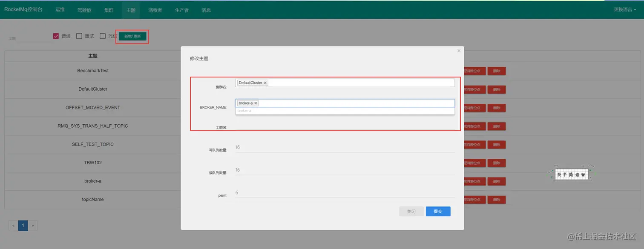
Task: Click the 新增/更新 button
Action: coord(132,37)
